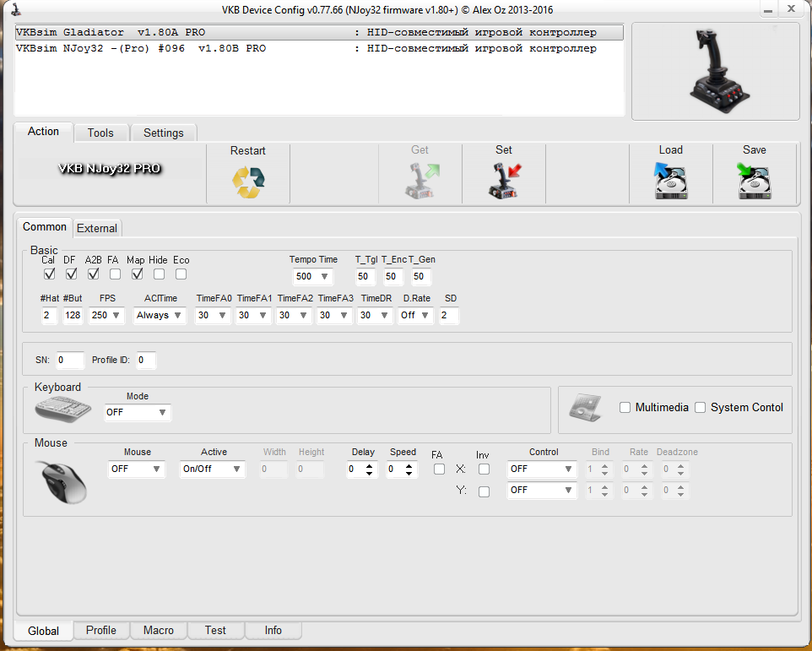Select the Action tab
The width and height of the screenshot is (812, 651).
pyautogui.click(x=44, y=132)
